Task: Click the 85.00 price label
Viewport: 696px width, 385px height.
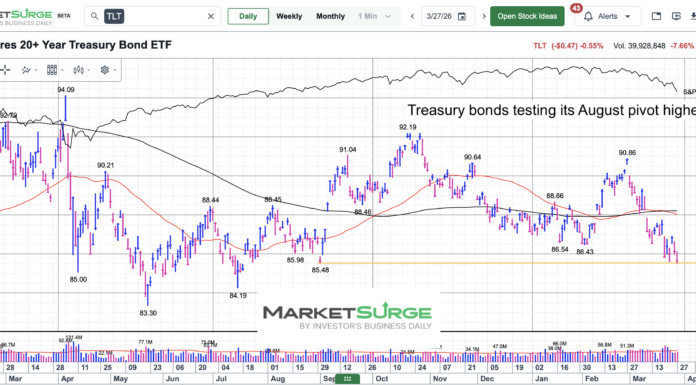Action: tap(79, 279)
